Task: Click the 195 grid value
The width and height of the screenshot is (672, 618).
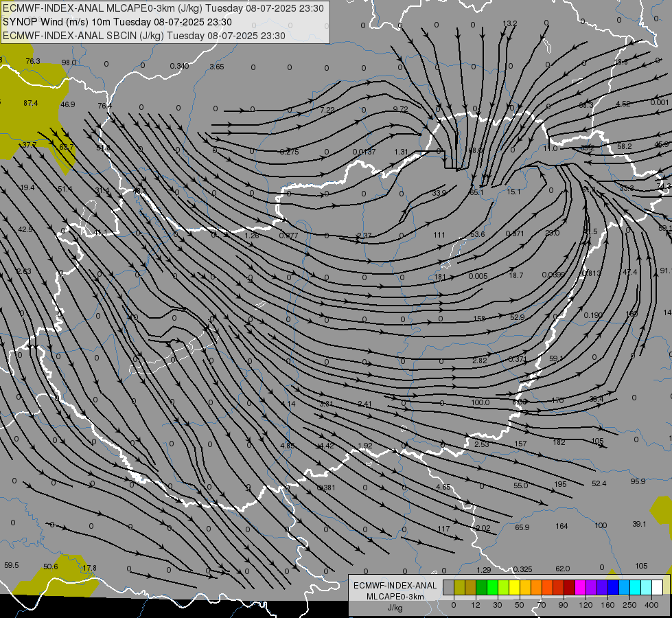Action: click(x=560, y=484)
